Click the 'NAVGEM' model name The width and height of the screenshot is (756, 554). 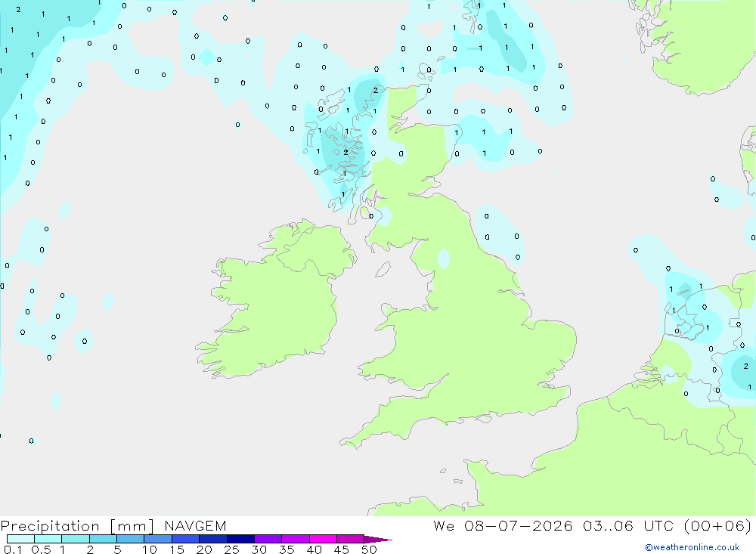tap(195, 526)
